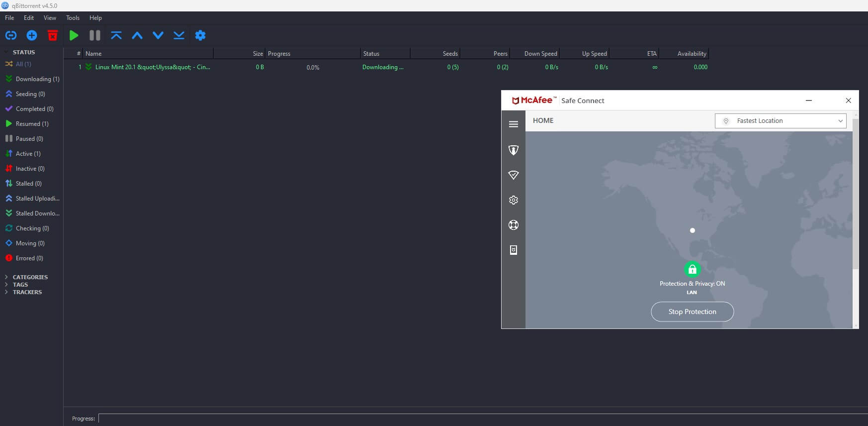Sort by Down Speed column header
Viewport: 868px width, 426px height.
click(534, 54)
